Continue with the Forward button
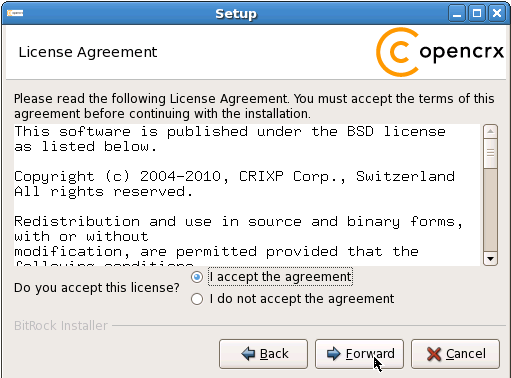This screenshot has height=378, width=511. [x=359, y=354]
